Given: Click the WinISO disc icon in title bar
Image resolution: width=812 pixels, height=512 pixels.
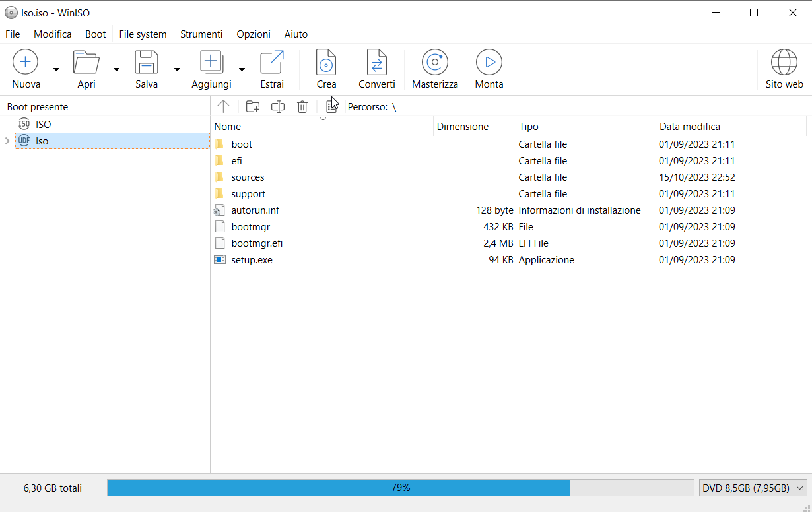Looking at the screenshot, I should [x=11, y=13].
